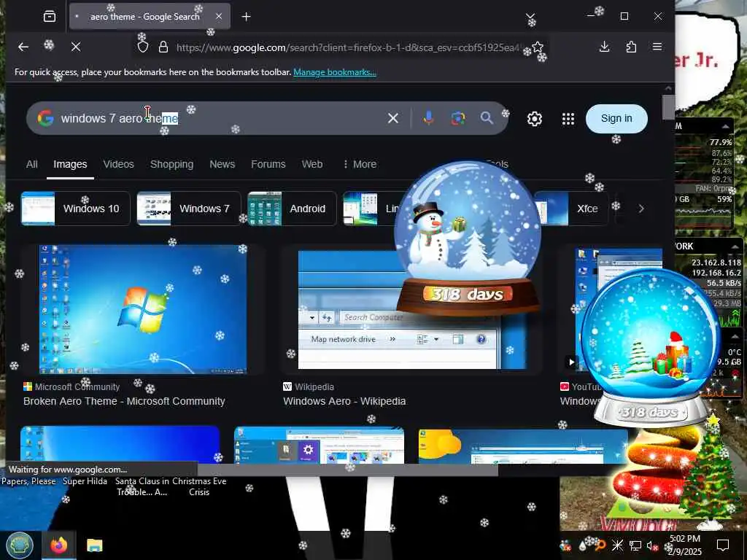Open Super Hilda desktop shortcut

pyautogui.click(x=85, y=481)
